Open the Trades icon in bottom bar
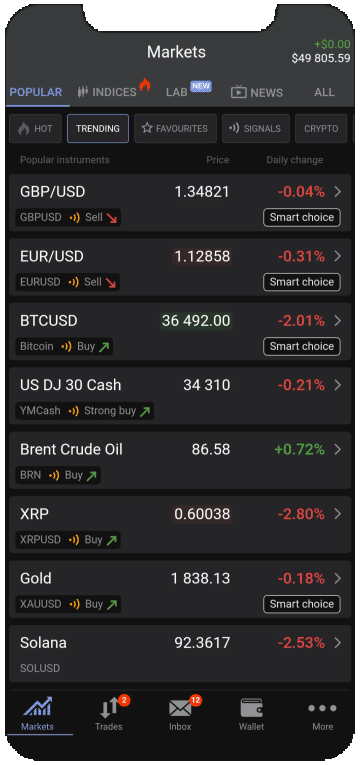The height and width of the screenshot is (765, 360). tap(109, 708)
